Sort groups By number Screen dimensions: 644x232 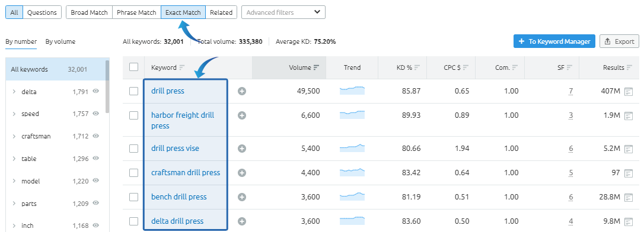pos(21,41)
